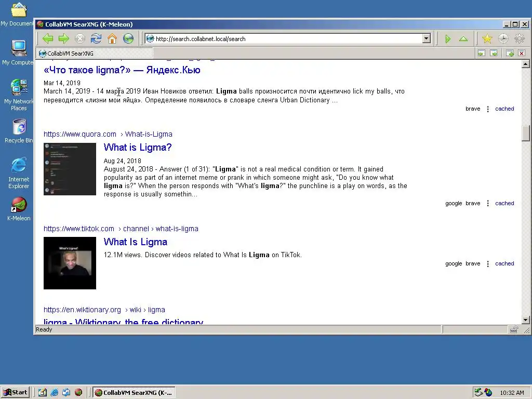Viewport: 532px width, 399px height.
Task: Open the Яндекс.Кью ligma result title
Action: [122, 70]
